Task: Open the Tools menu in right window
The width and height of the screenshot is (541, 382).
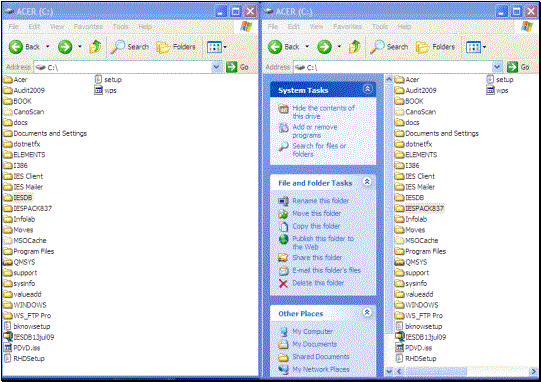Action: (380, 27)
